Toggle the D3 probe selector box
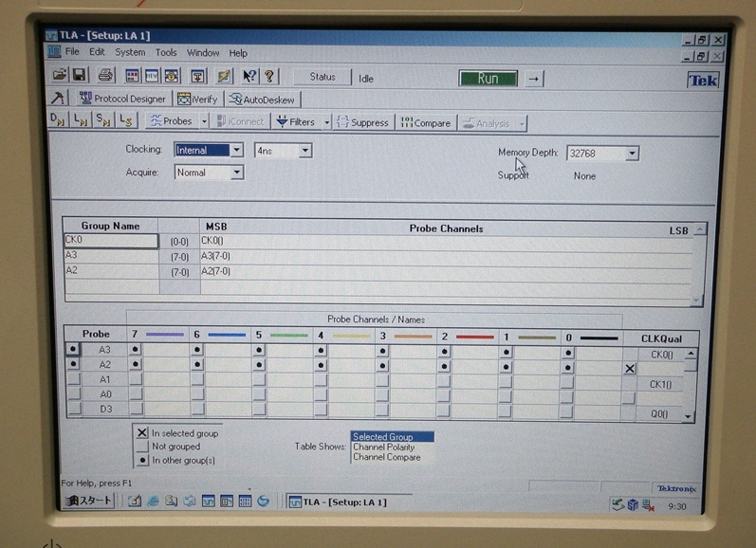Image resolution: width=756 pixels, height=548 pixels. tap(74, 409)
